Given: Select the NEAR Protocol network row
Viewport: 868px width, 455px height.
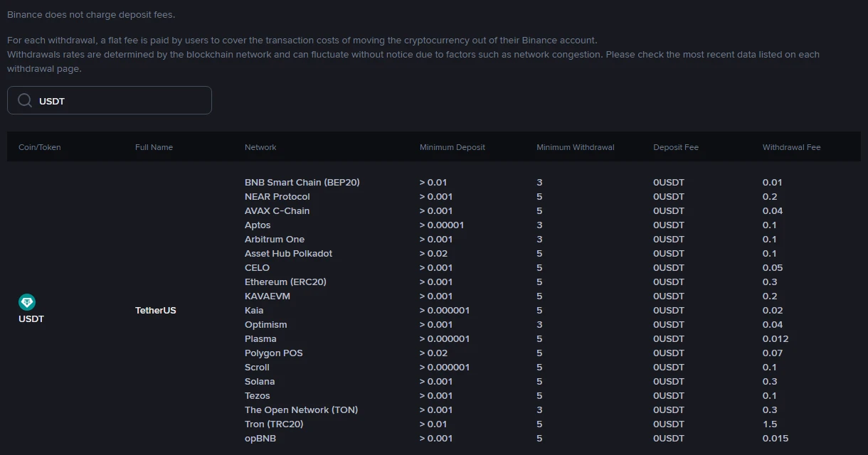Looking at the screenshot, I should pyautogui.click(x=277, y=196).
